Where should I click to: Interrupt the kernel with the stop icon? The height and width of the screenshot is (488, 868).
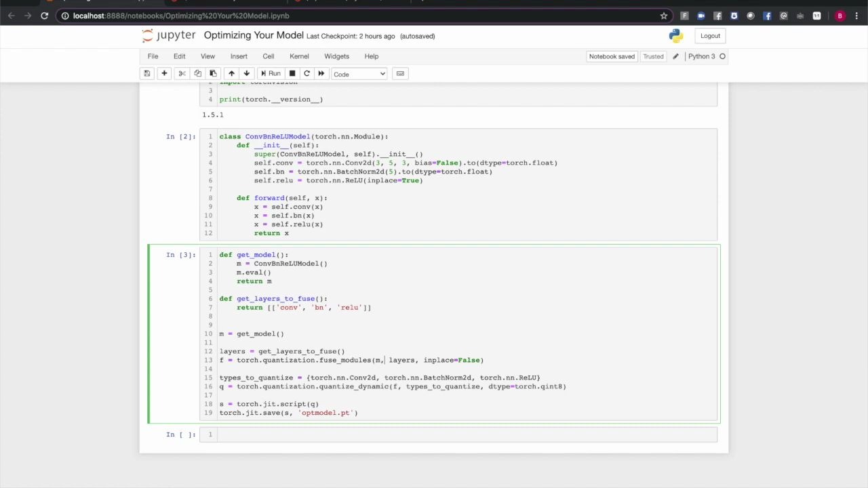pyautogui.click(x=292, y=74)
